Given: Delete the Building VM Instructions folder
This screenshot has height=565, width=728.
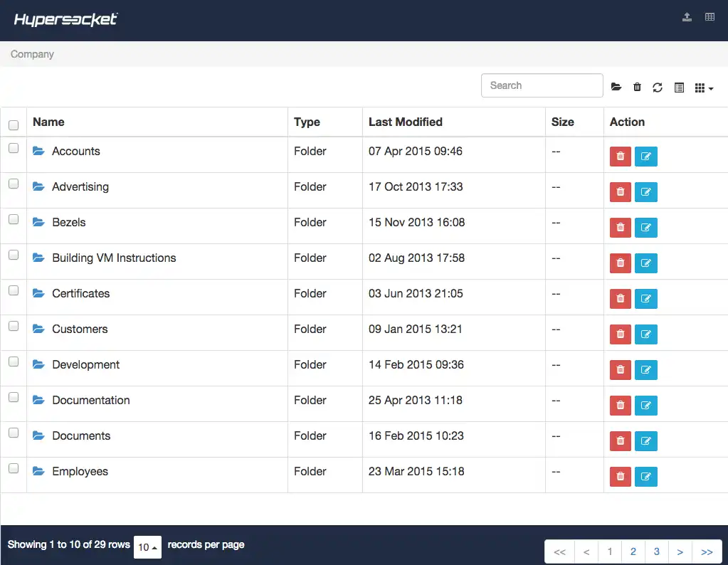Looking at the screenshot, I should (621, 263).
